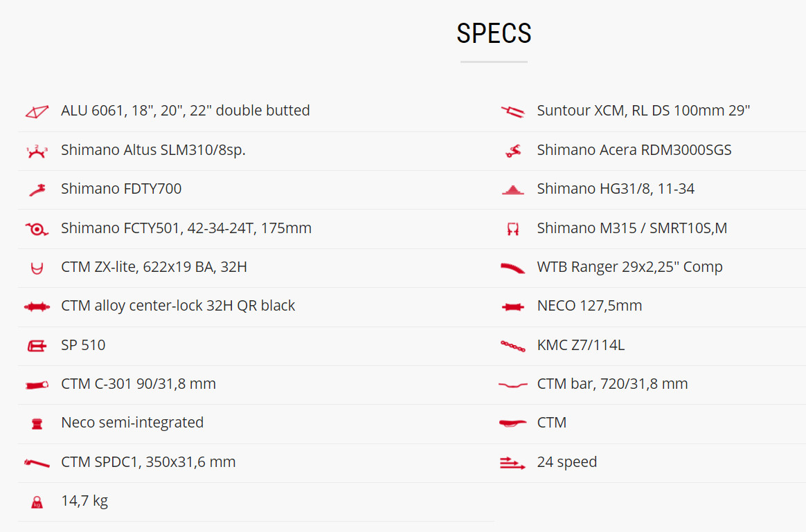Click the brake icon beside Shimano M315

point(513,229)
